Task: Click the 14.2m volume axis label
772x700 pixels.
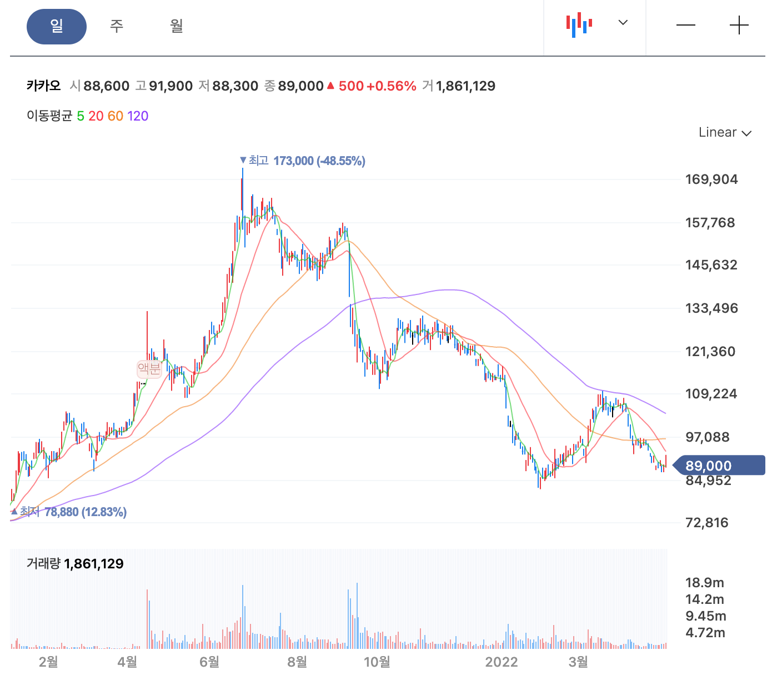Action: 705,599
